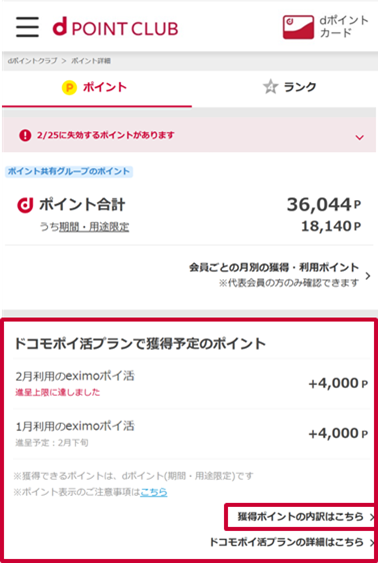The image size is (378, 563).
Task: Open the hamburger menu
Action: 27,27
